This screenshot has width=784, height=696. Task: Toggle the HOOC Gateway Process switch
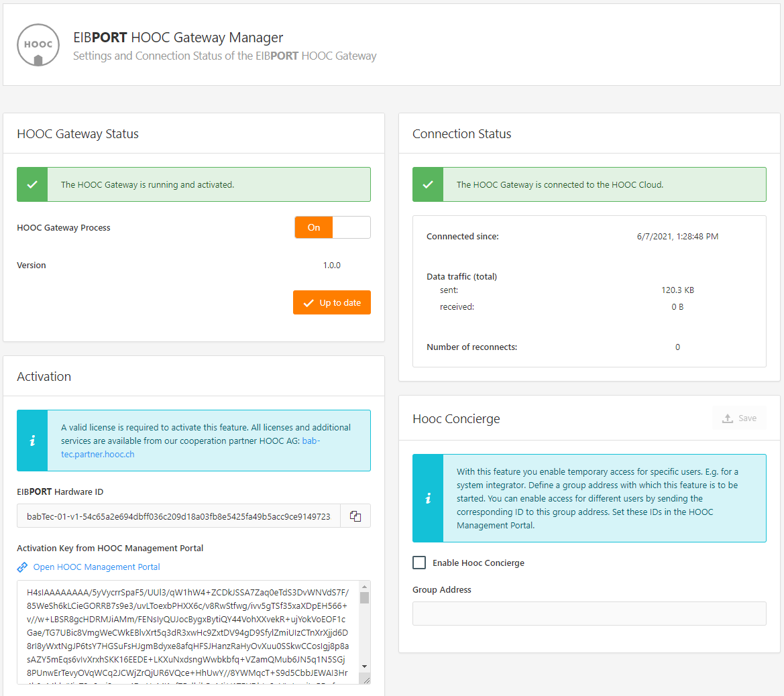pos(332,227)
